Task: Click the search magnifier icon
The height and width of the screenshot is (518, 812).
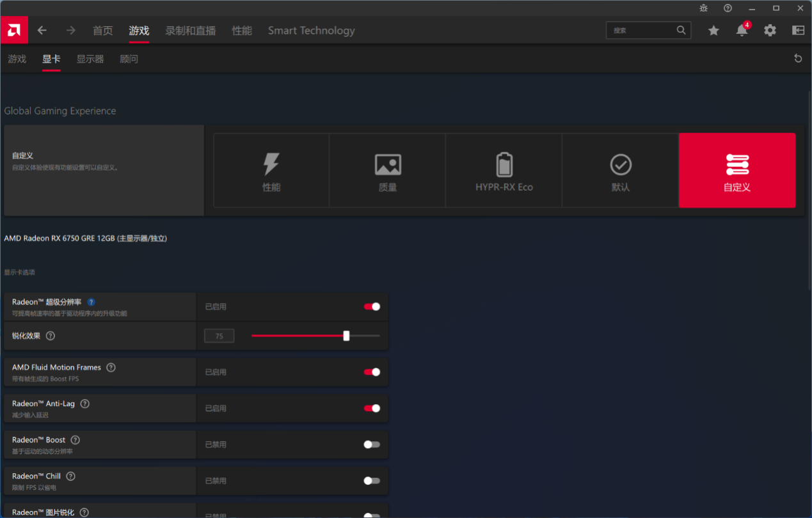Action: 681,30
